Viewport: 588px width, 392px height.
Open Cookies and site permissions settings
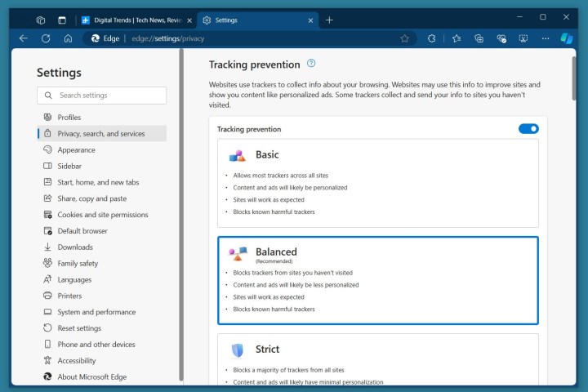point(102,215)
